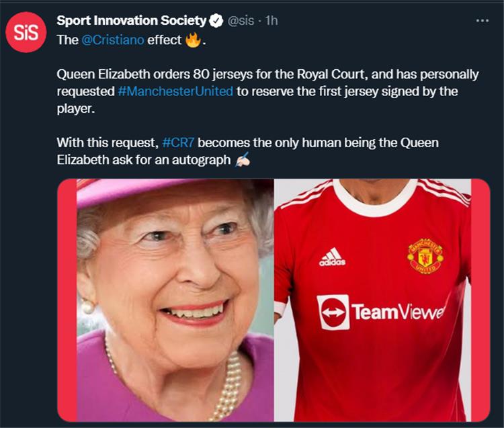The height and width of the screenshot is (428, 504).
Task: Open the #CR7 hashtag
Action: click(x=178, y=142)
